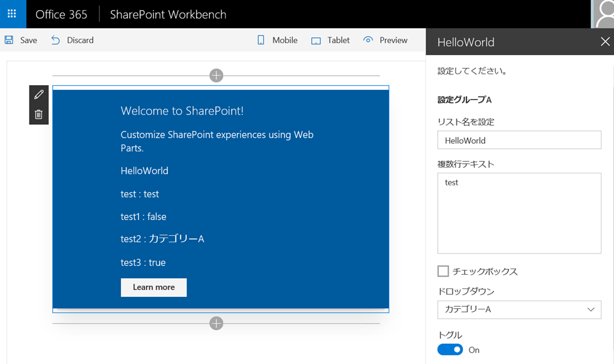
Task: Click the 'Customize SharePoint experiences' description
Action: pyautogui.click(x=217, y=141)
